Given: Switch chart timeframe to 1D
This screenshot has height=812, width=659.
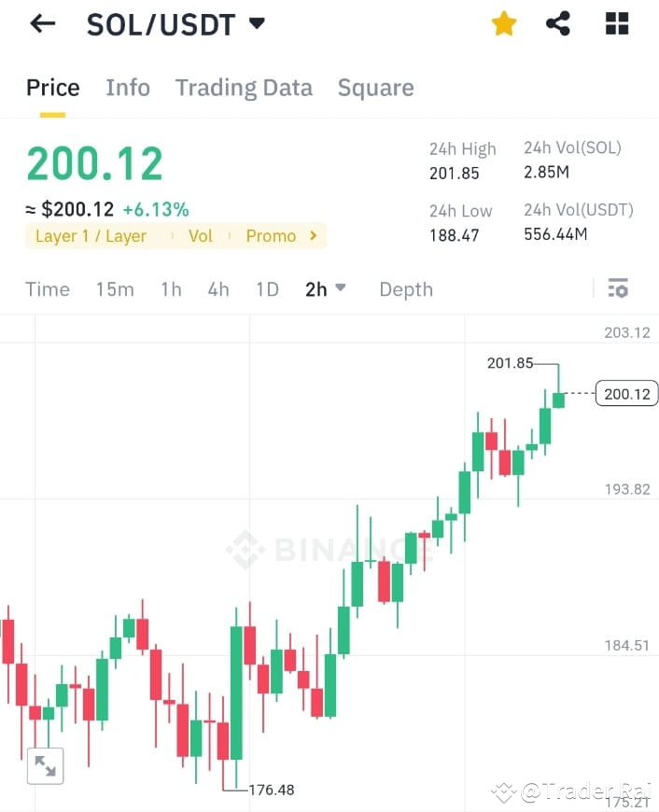Looking at the screenshot, I should pyautogui.click(x=267, y=289).
